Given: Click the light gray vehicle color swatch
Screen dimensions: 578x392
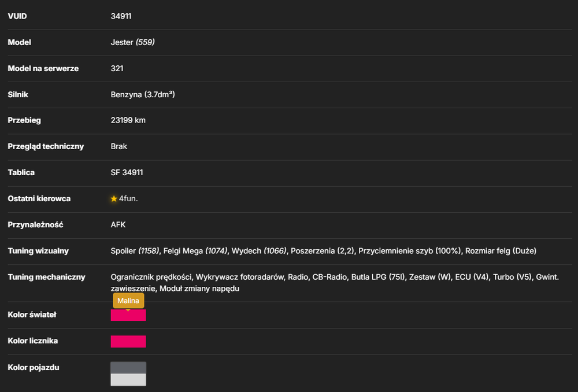Looking at the screenshot, I should click(x=128, y=379).
